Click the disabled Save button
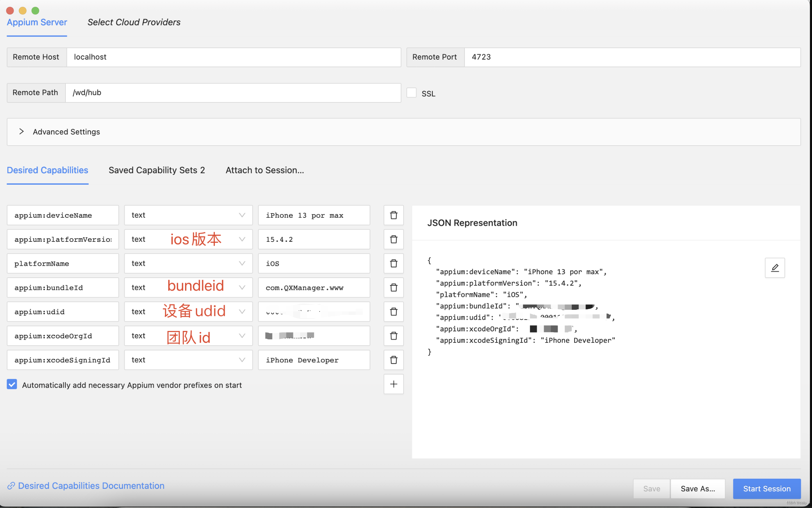The height and width of the screenshot is (508, 812). [x=651, y=488]
